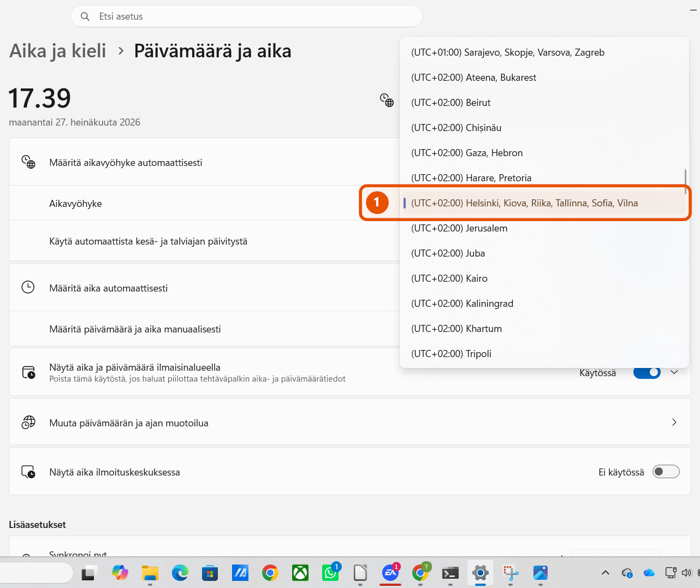The height and width of the screenshot is (588, 700).
Task: Click the Lisäasetukset heading
Action: point(37,525)
